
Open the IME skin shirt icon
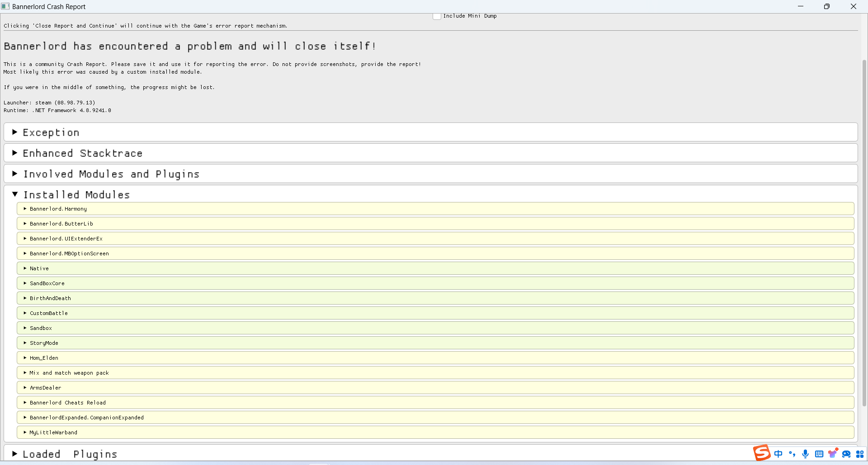(833, 453)
